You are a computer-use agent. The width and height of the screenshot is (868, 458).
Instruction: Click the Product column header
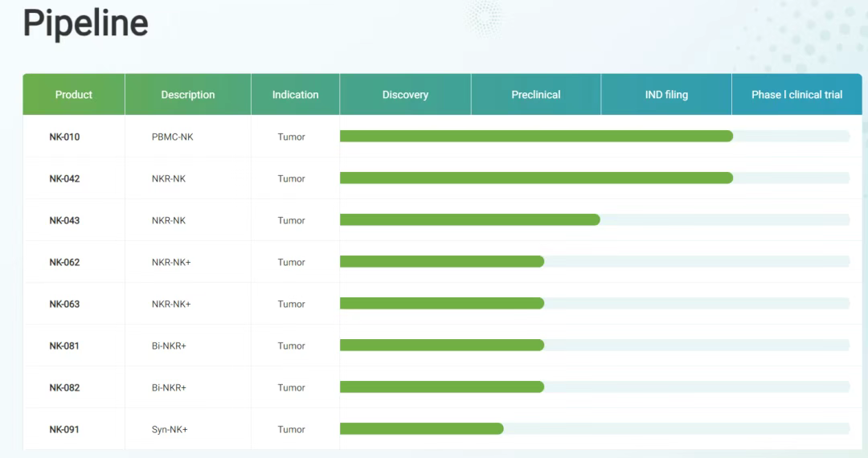pos(74,95)
